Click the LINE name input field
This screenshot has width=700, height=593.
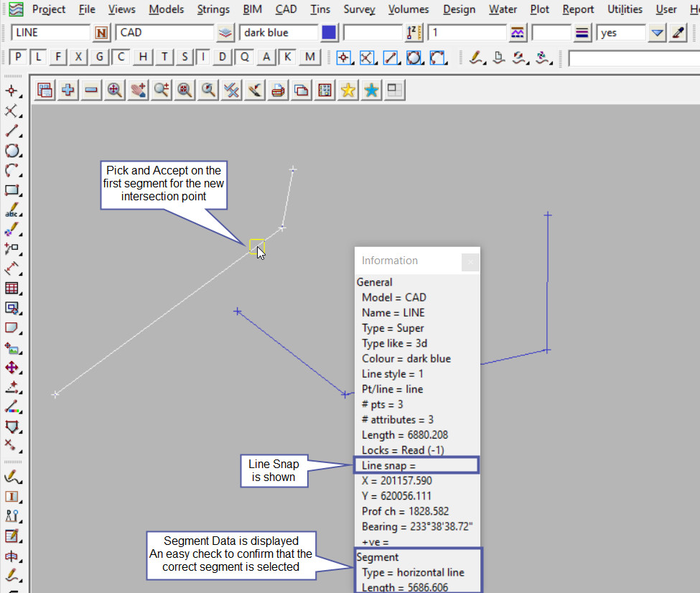[x=50, y=33]
